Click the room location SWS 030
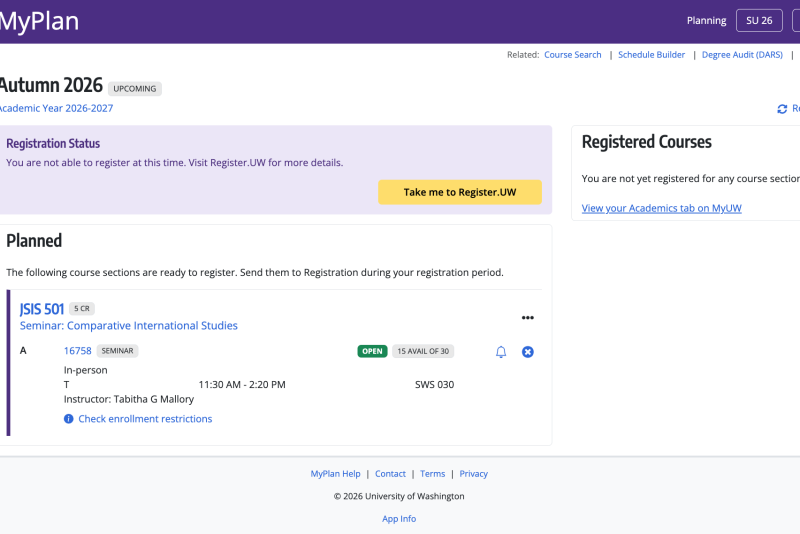 pyautogui.click(x=434, y=385)
